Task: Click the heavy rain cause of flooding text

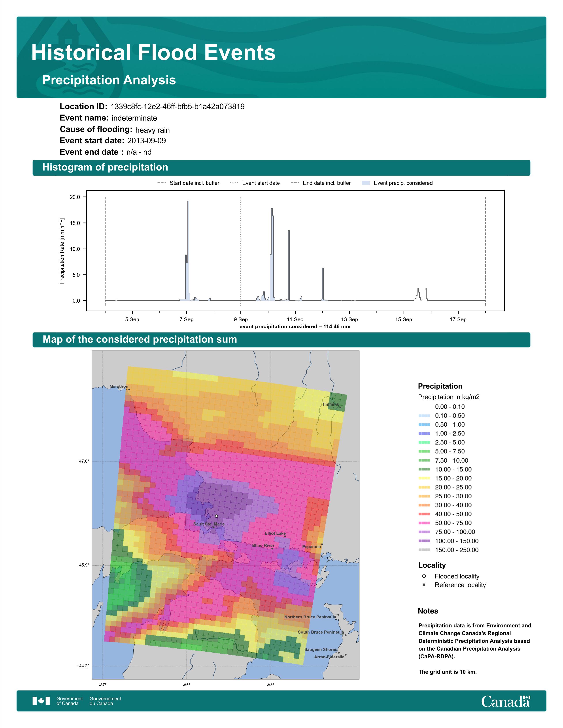Action: 152,130
